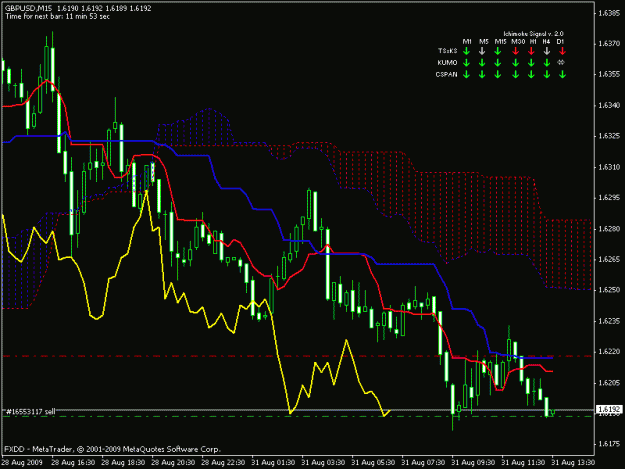The width and height of the screenshot is (625, 469).
Task: Click the 'Ichimoku Signal v. 2.0' title label
Action: point(533,34)
